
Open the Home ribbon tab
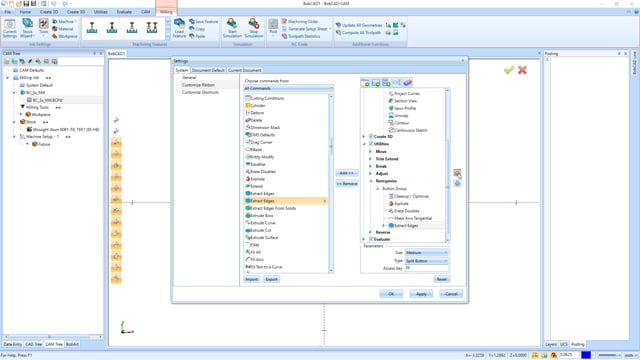pyautogui.click(x=25, y=12)
